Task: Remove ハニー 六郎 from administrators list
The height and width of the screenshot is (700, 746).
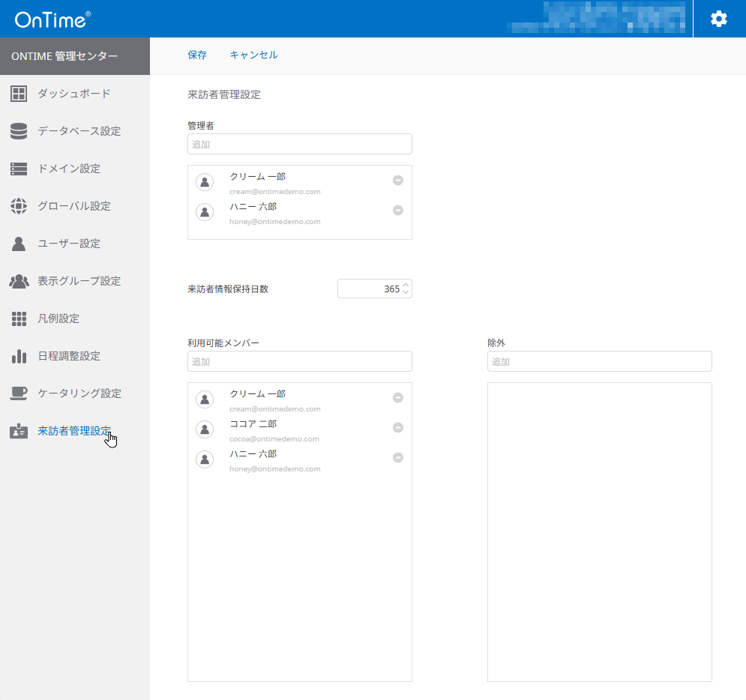Action: (397, 210)
